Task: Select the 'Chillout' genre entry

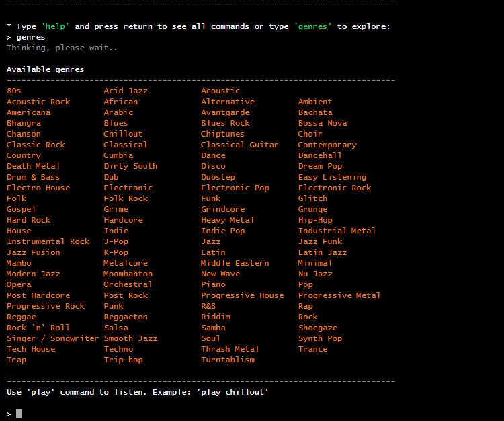Action: pyautogui.click(x=123, y=134)
